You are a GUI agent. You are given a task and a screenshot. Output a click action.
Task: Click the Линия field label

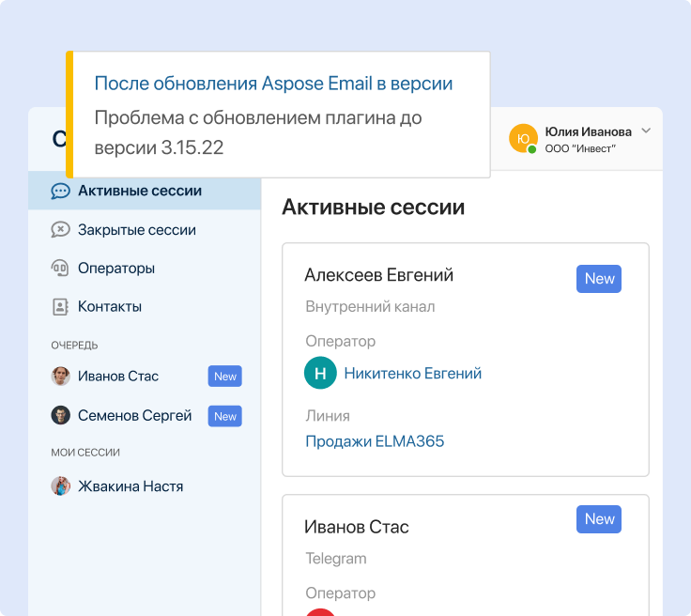click(328, 416)
